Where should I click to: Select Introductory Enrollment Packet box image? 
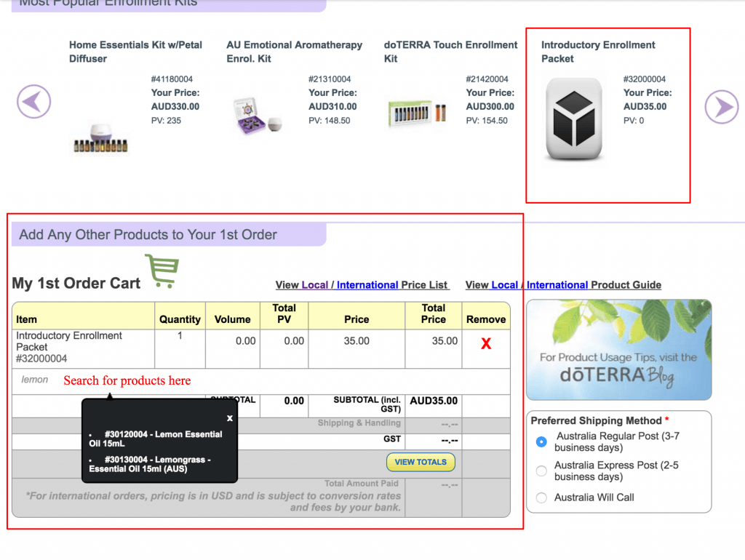click(x=574, y=119)
